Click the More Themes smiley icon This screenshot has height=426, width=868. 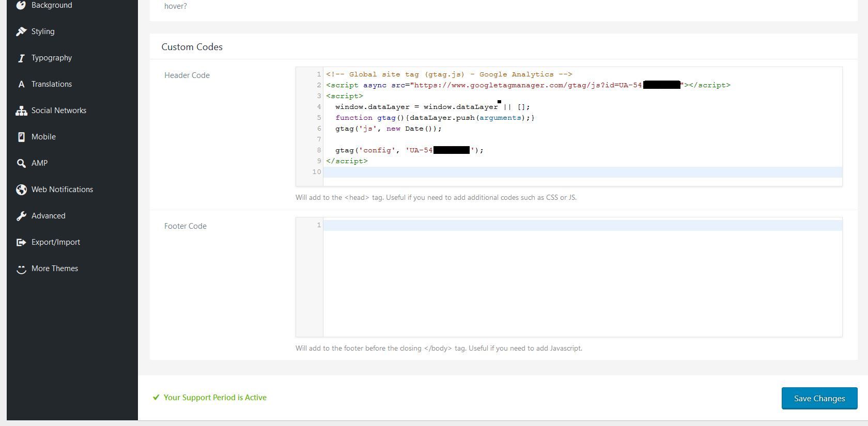[21, 269]
